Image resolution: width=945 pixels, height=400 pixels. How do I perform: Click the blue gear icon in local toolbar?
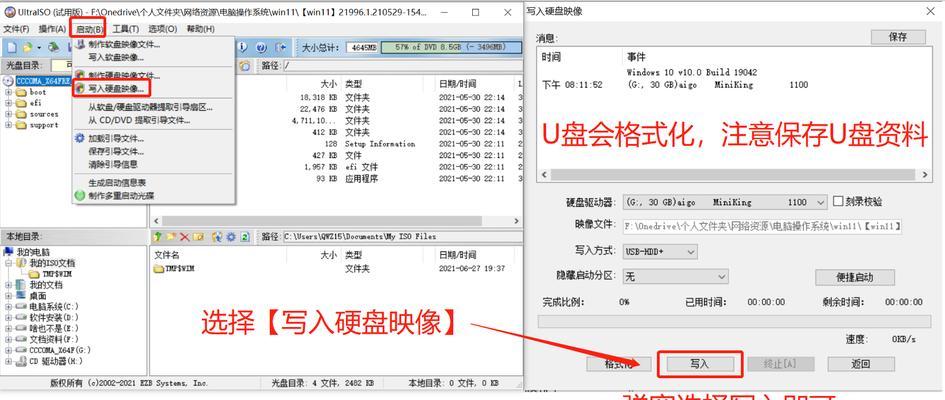click(231, 237)
